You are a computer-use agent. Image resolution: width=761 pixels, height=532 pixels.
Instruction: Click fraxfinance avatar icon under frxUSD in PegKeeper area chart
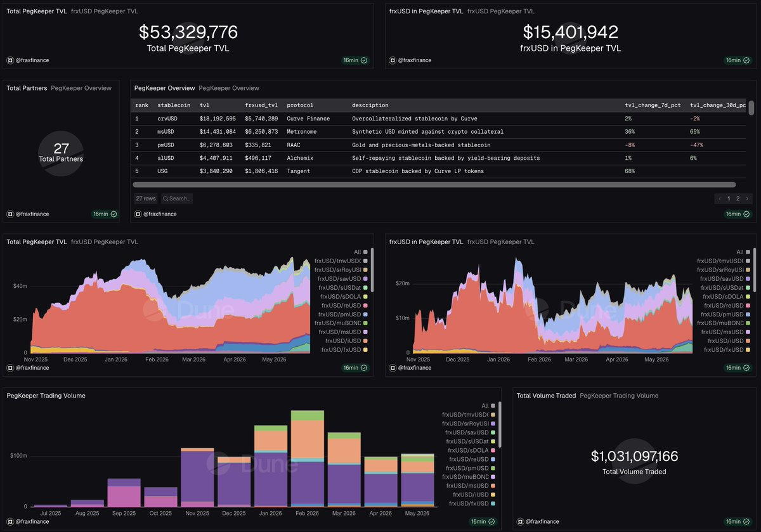[393, 368]
